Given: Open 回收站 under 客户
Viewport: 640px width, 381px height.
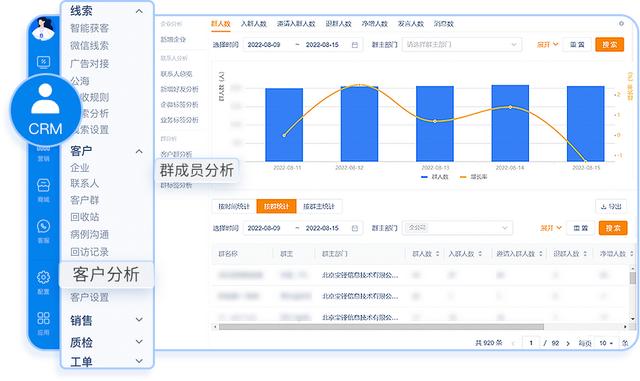Looking at the screenshot, I should click(x=84, y=217).
